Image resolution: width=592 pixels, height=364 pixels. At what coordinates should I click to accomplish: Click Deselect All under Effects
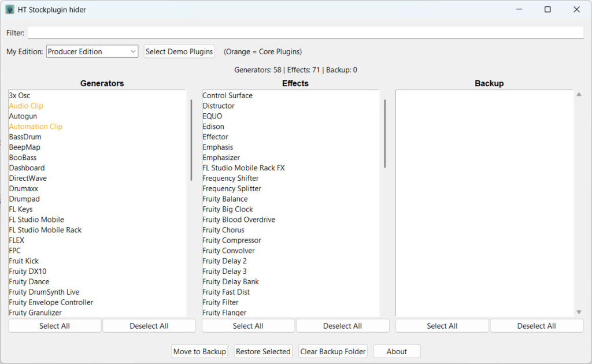[342, 326]
